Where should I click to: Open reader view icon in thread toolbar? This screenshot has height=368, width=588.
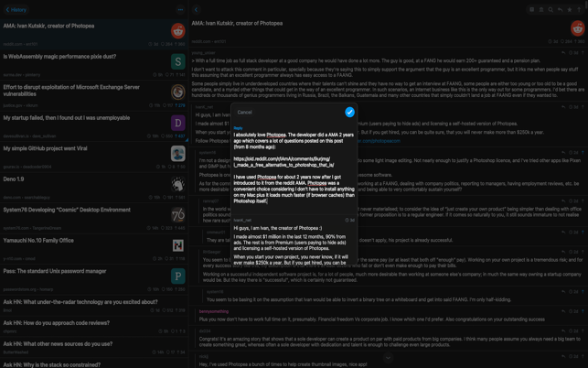(x=531, y=10)
